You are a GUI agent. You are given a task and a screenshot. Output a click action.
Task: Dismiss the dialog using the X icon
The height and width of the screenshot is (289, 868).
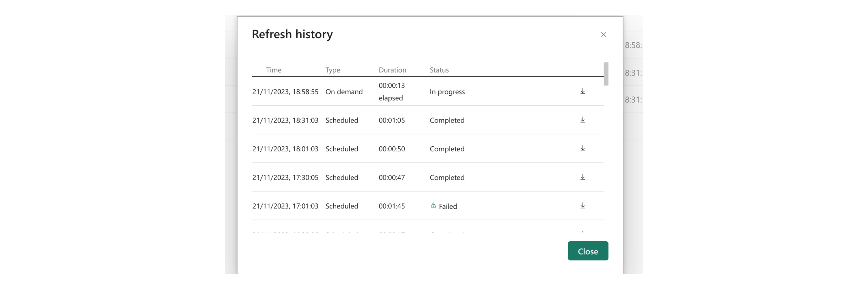point(604,35)
